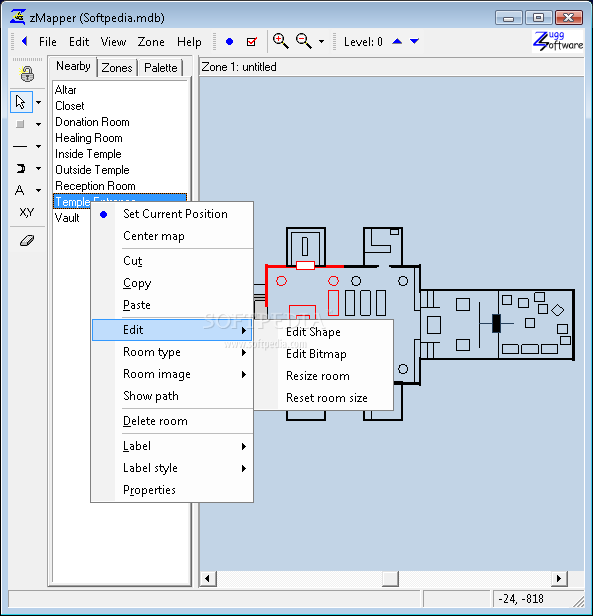Image resolution: width=593 pixels, height=616 pixels.
Task: Open the line tool dropdown arrow
Action: tap(39, 146)
